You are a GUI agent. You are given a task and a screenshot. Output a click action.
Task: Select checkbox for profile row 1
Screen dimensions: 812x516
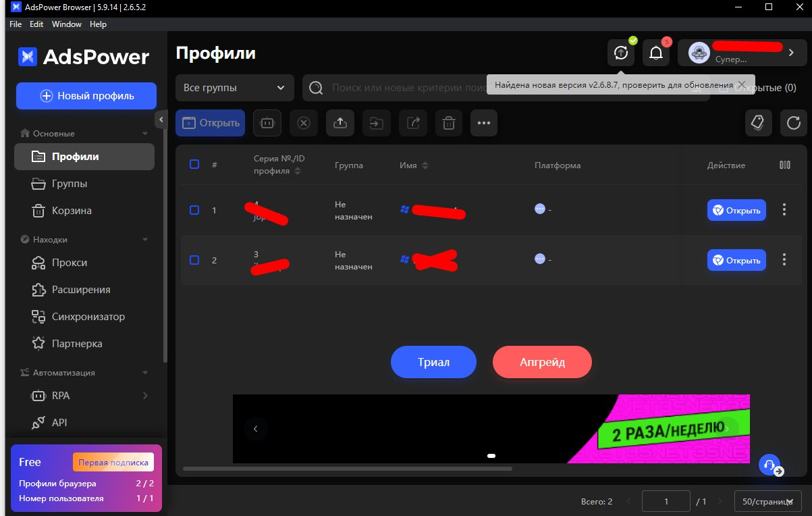194,210
